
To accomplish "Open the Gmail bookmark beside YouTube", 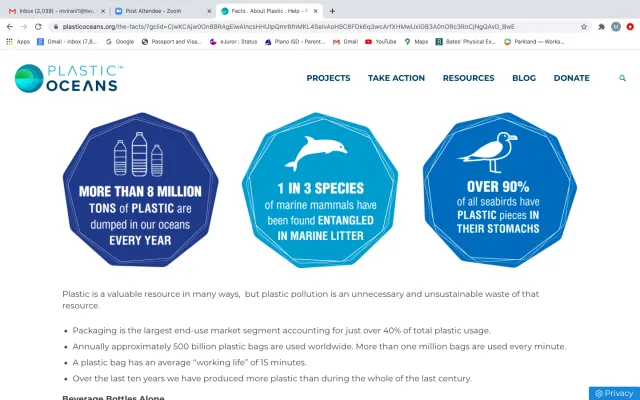I will [345, 42].
